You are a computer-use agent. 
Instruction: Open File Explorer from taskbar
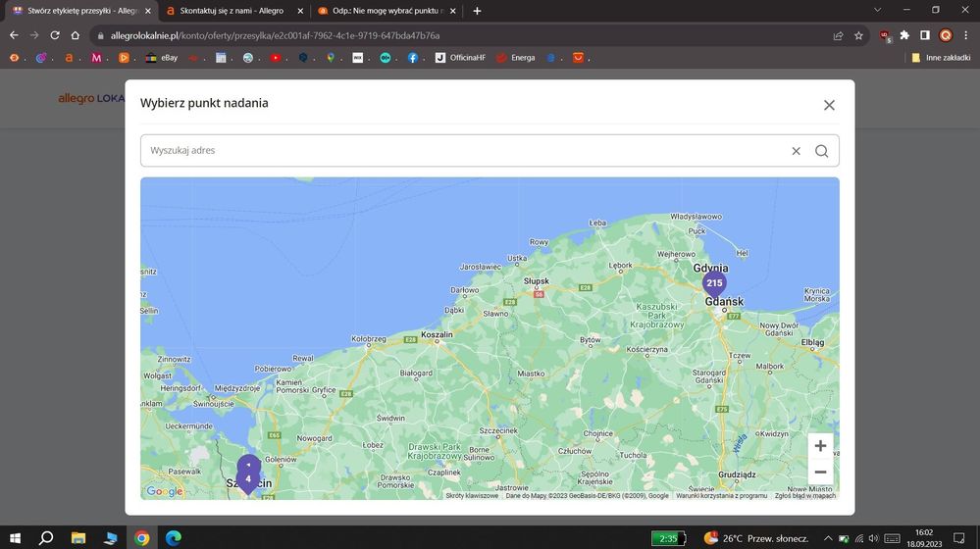[78, 538]
